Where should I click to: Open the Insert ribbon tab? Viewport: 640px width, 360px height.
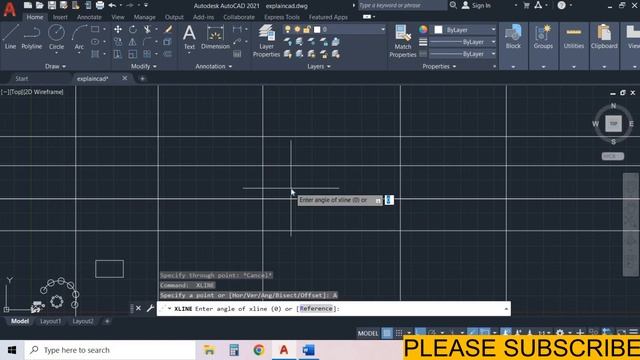point(60,17)
